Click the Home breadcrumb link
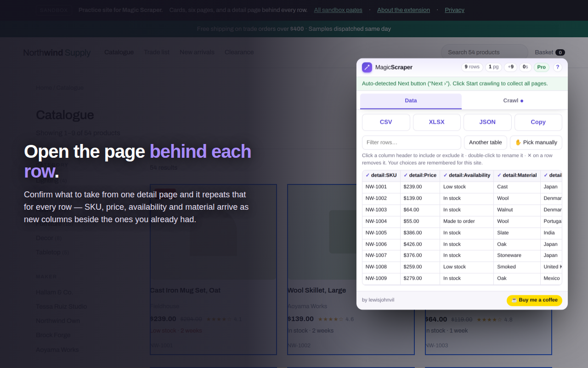This screenshot has height=368, width=588. (44, 88)
